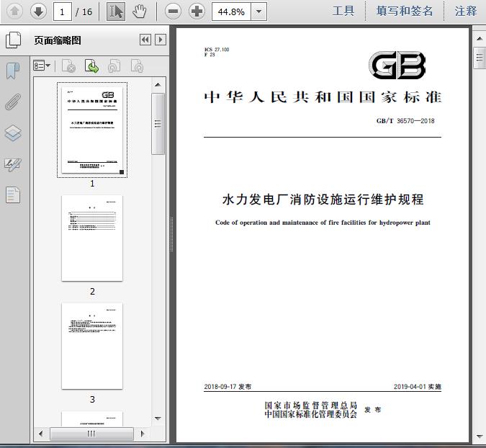Click the 国家市场监督管理总局 issuer text

click(x=310, y=406)
